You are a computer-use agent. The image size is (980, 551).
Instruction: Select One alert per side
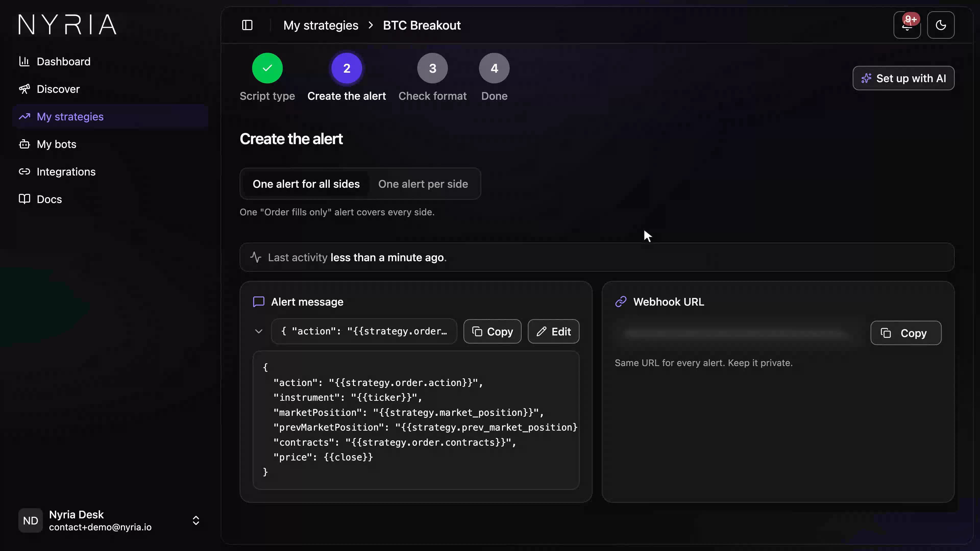(x=423, y=184)
